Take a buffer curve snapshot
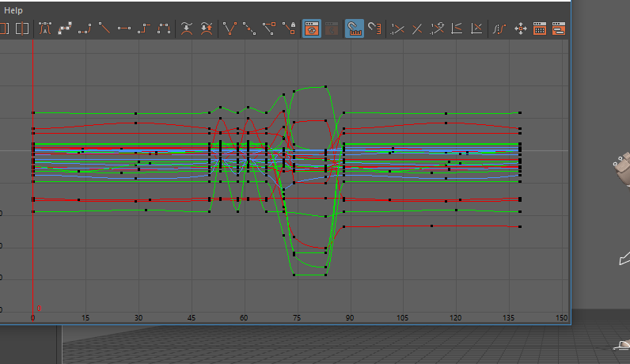This screenshot has width=630, height=364. (187, 28)
